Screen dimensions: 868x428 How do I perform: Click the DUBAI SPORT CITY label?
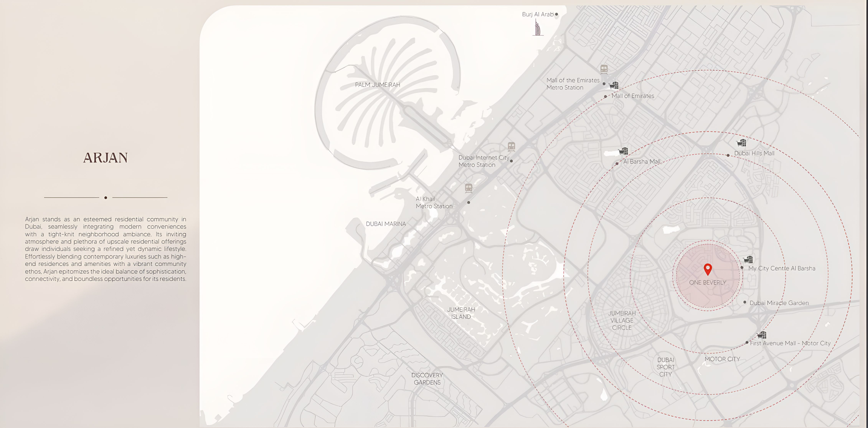click(x=666, y=367)
